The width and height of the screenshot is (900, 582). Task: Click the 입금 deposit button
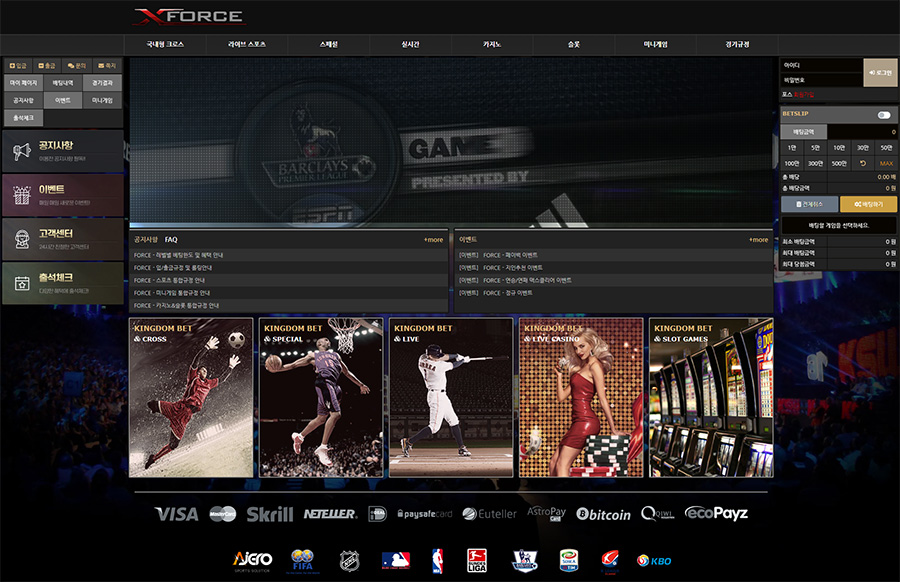tap(18, 65)
